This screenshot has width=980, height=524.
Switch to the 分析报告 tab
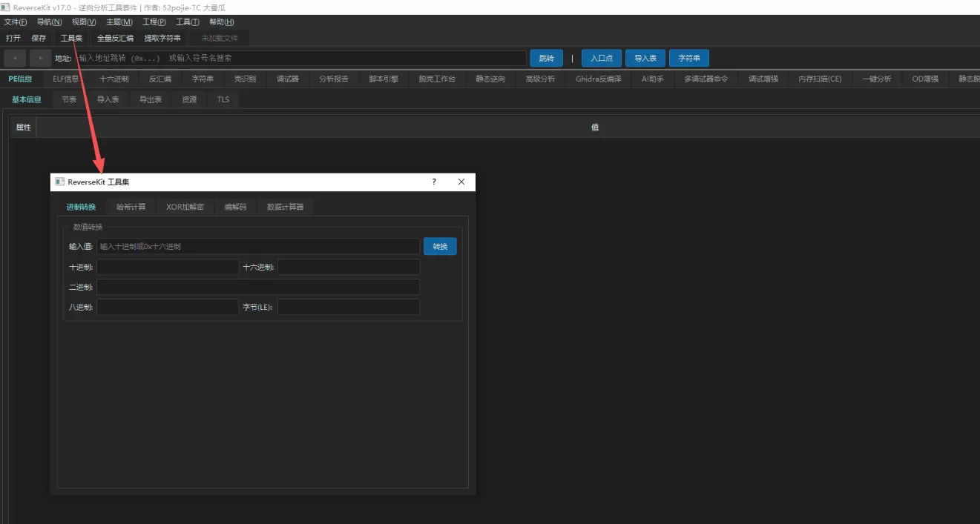(x=334, y=79)
